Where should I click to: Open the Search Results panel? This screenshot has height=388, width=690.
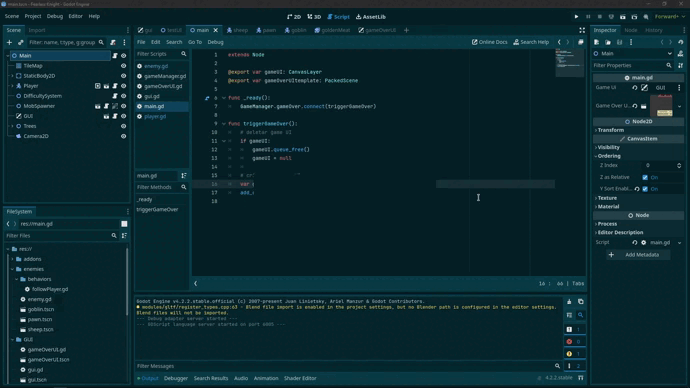211,378
